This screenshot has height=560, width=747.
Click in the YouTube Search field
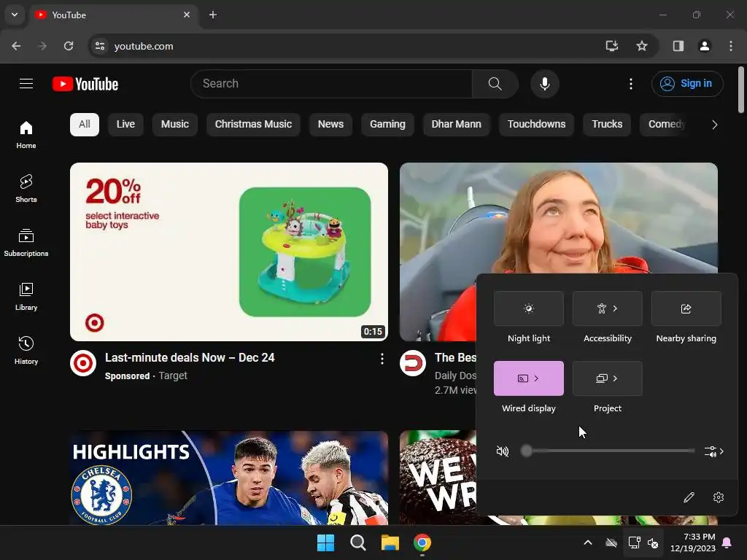click(331, 84)
